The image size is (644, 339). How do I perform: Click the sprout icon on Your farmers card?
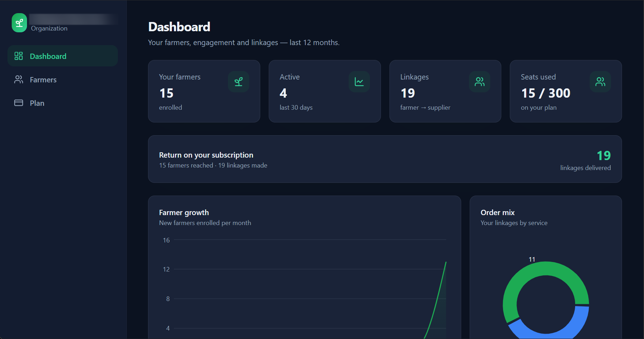pyautogui.click(x=239, y=82)
